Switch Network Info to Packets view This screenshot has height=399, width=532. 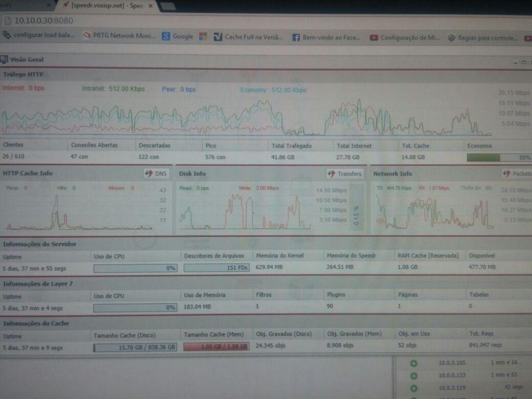point(517,174)
